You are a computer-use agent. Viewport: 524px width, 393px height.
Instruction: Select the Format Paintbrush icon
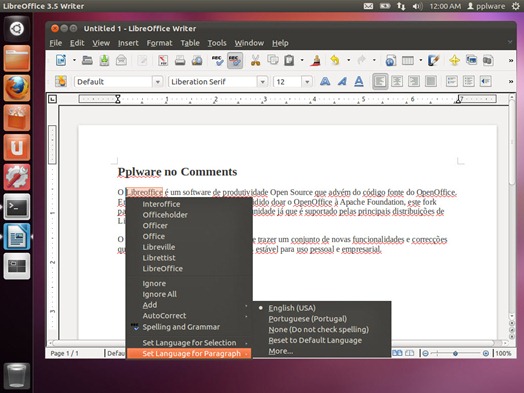point(315,60)
